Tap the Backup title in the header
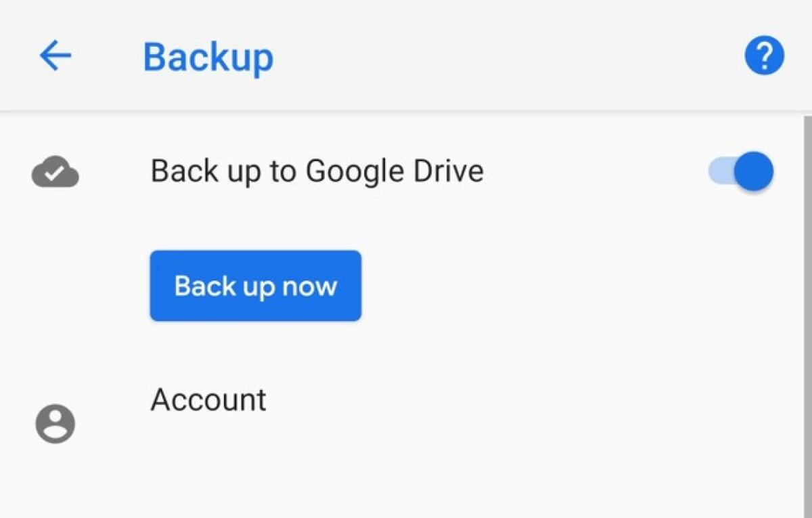 207,56
